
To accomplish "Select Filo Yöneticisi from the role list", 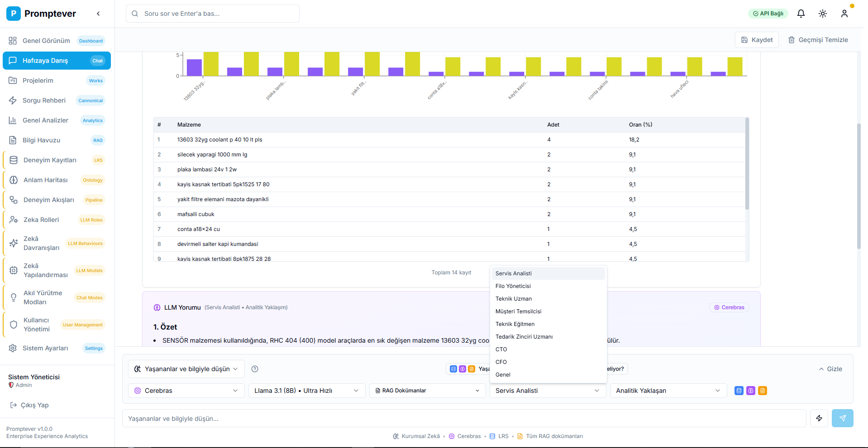I will tap(513, 286).
